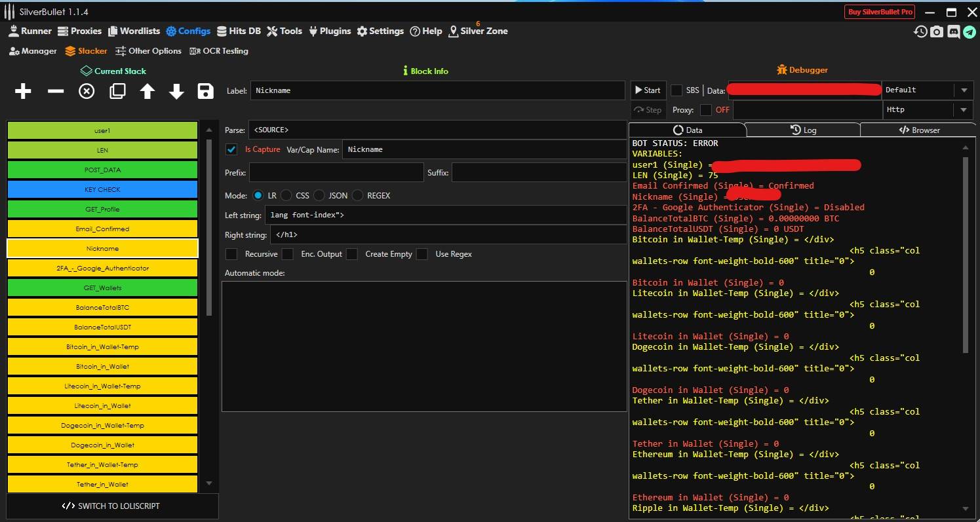Click the Left string input field
The height and width of the screenshot is (522, 980).
(446, 215)
